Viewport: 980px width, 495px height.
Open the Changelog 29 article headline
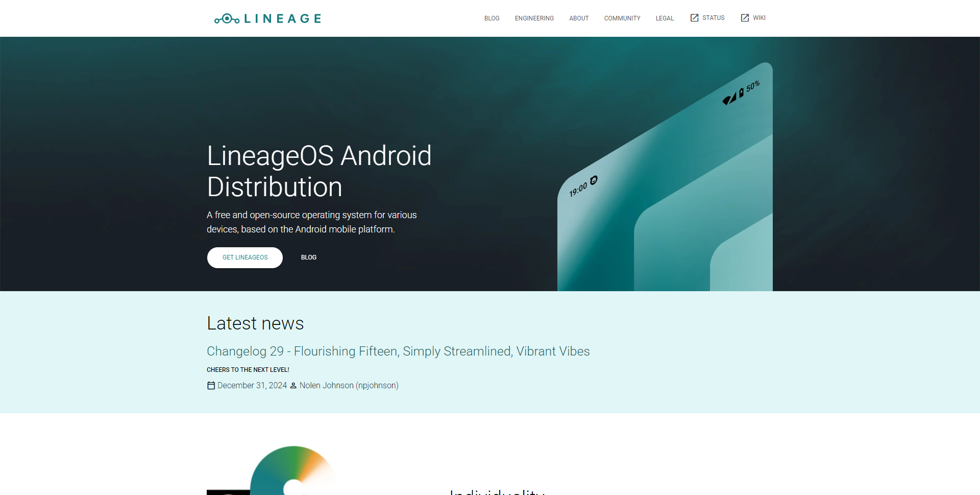(398, 351)
